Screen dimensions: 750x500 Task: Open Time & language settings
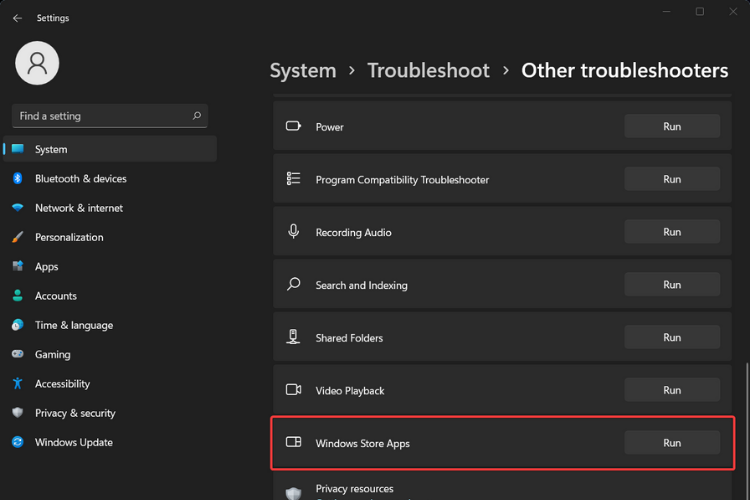point(110,325)
